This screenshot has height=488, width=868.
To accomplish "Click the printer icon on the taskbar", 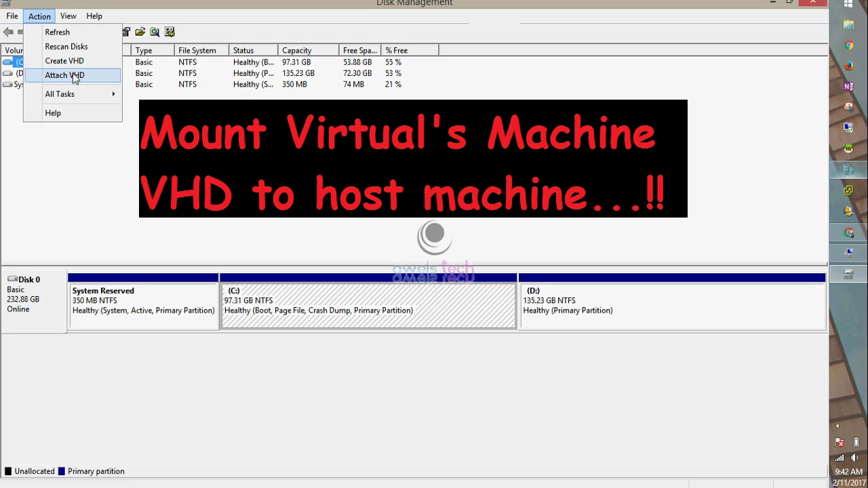I will [x=848, y=274].
